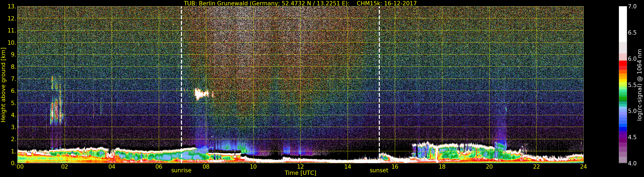
Task: Click the '18' time tick label
Action: point(442,167)
